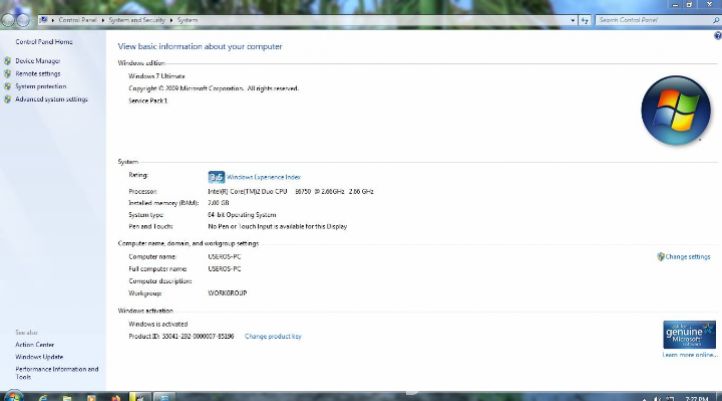Click the 3.5 rating badge

tap(216, 177)
